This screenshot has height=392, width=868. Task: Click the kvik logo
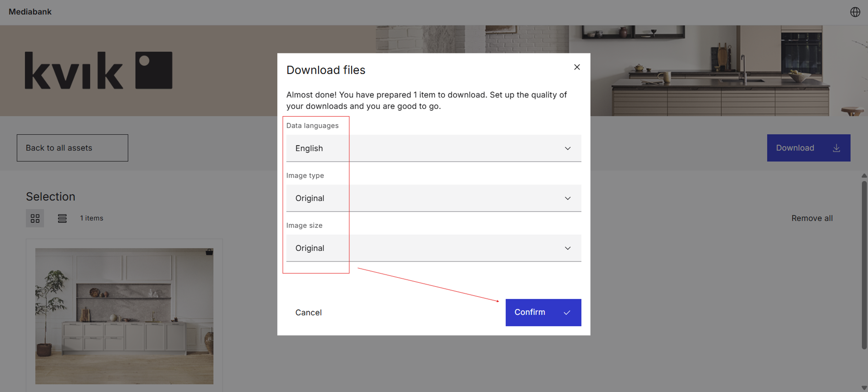coord(98,71)
